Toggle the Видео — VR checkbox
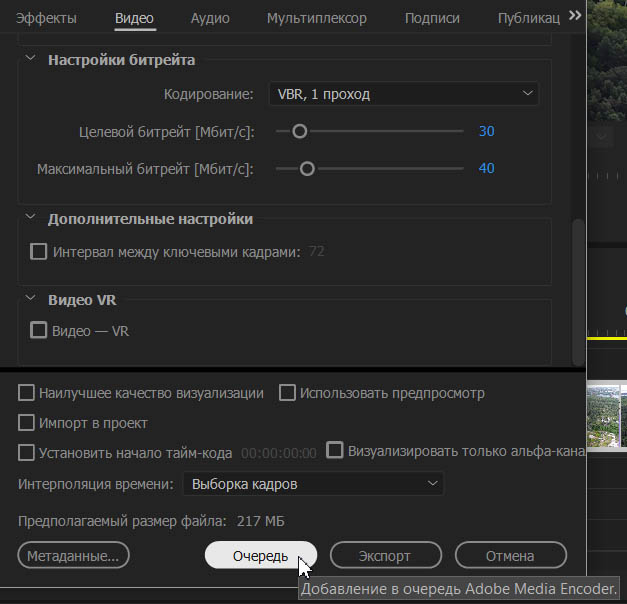The width and height of the screenshot is (627, 604). (39, 330)
